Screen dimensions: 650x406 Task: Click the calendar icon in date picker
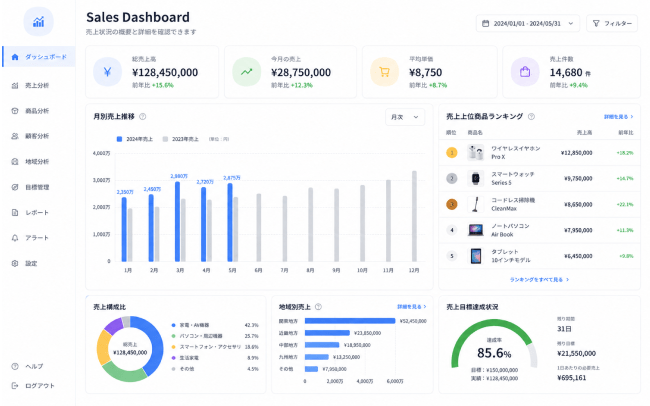pyautogui.click(x=485, y=24)
